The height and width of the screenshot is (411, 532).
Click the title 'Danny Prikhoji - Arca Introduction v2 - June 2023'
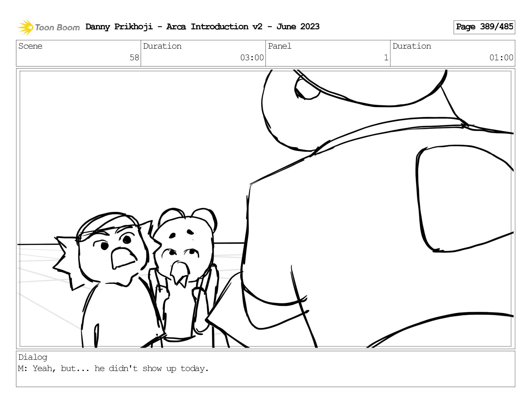pyautogui.click(x=202, y=27)
